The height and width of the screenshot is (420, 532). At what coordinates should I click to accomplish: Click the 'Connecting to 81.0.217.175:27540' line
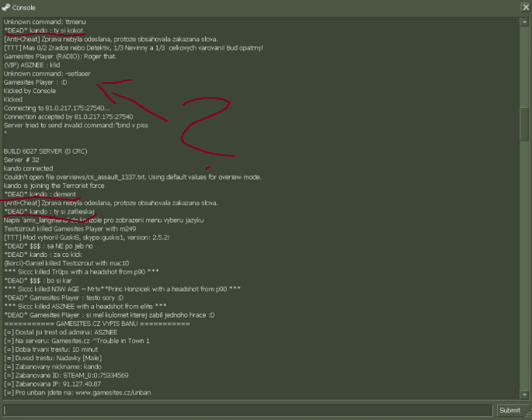[57, 108]
